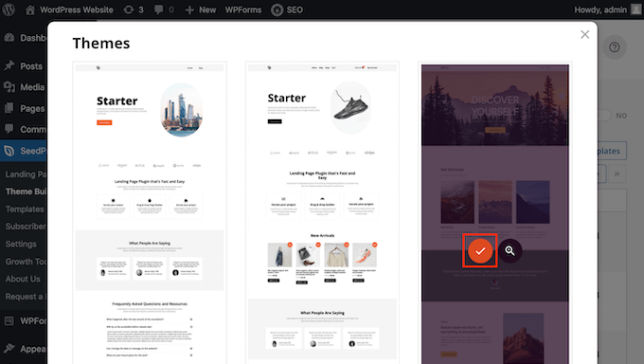Click the Posts pushpin icon
Viewport: 644px width, 364px height.
click(9, 65)
